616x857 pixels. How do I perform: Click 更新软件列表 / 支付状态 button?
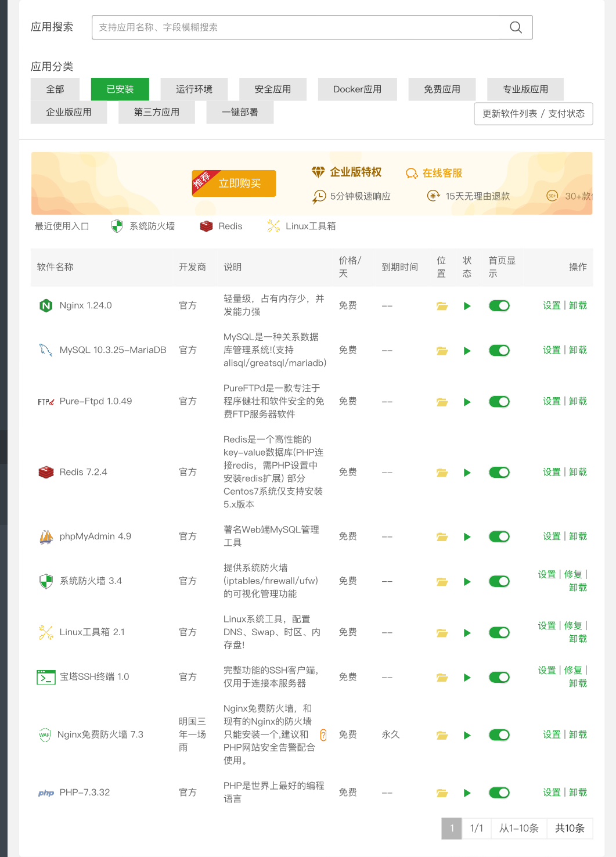(x=534, y=114)
